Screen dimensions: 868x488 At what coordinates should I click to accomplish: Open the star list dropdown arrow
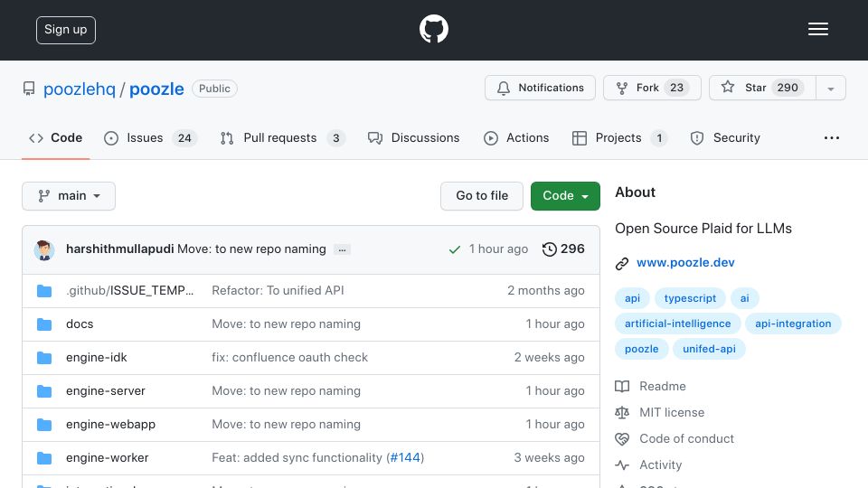coord(830,88)
